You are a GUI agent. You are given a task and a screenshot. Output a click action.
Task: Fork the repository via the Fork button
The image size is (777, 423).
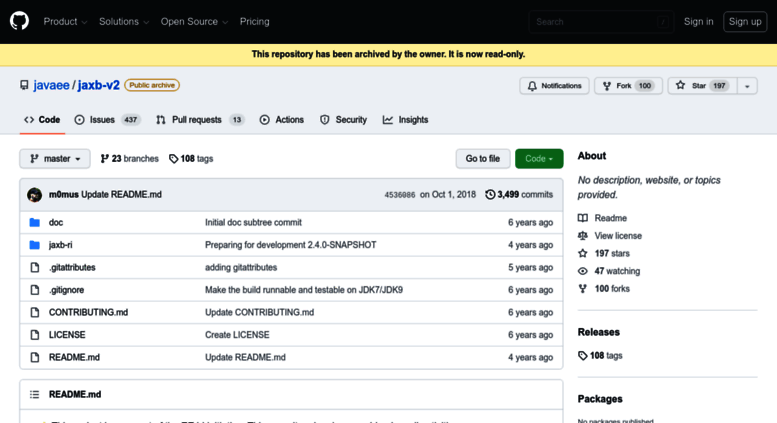click(628, 86)
